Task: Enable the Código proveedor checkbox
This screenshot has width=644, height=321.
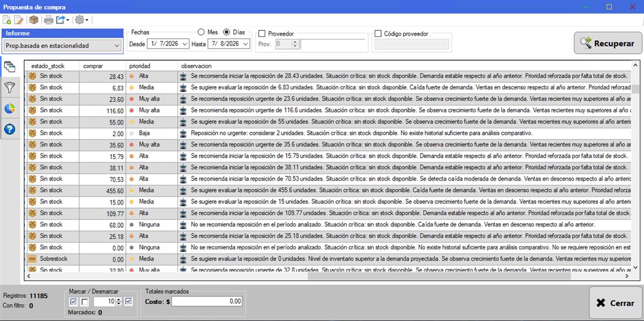Action: [378, 34]
